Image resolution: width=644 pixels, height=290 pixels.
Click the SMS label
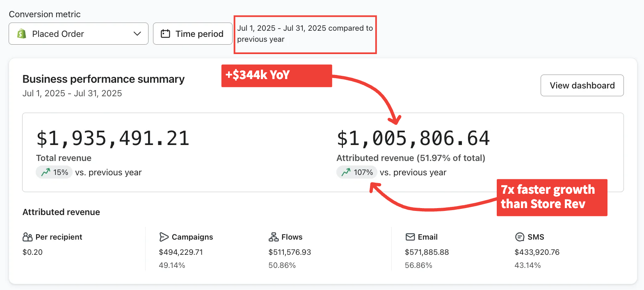click(536, 237)
